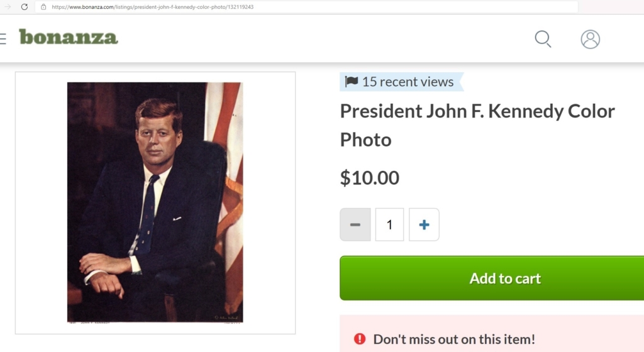Click the '15 recent views' badge text

coord(408,82)
